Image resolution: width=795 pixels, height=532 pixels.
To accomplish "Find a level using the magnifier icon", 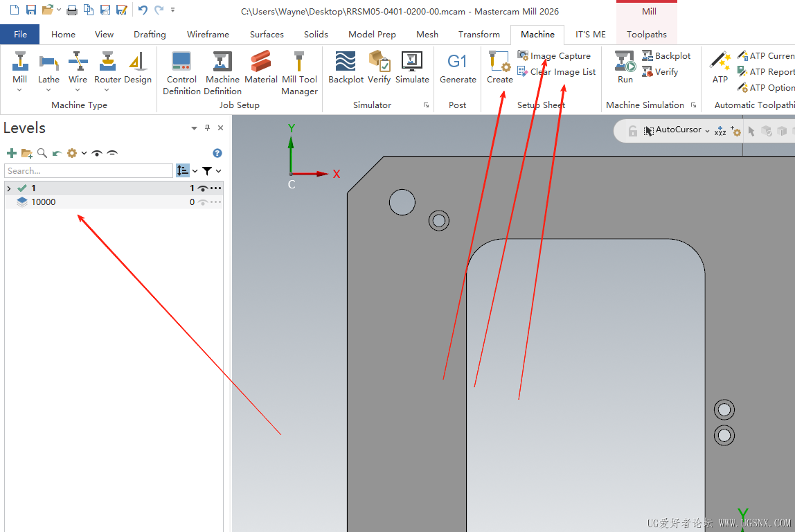I will pos(42,153).
